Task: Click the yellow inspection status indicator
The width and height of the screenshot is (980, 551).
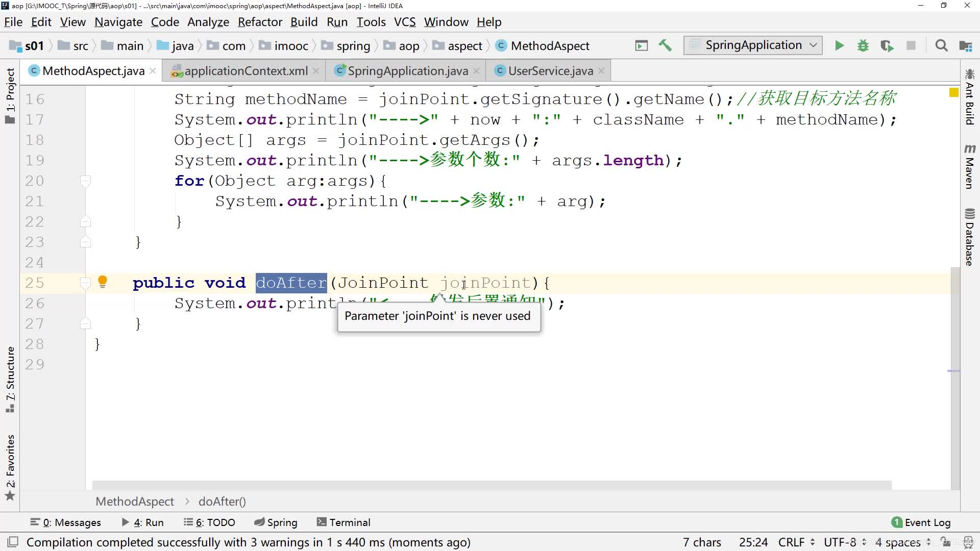Action: click(x=953, y=92)
